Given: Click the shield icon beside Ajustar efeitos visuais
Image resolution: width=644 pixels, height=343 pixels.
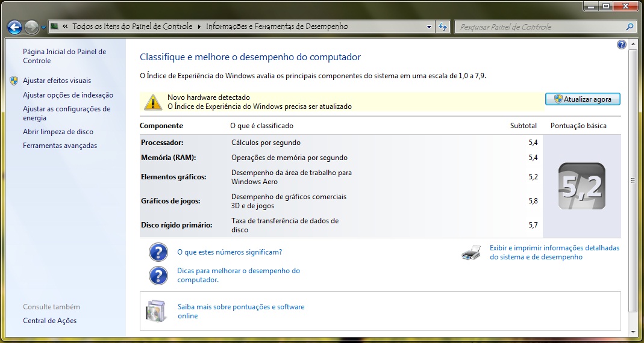Looking at the screenshot, I should (x=14, y=81).
